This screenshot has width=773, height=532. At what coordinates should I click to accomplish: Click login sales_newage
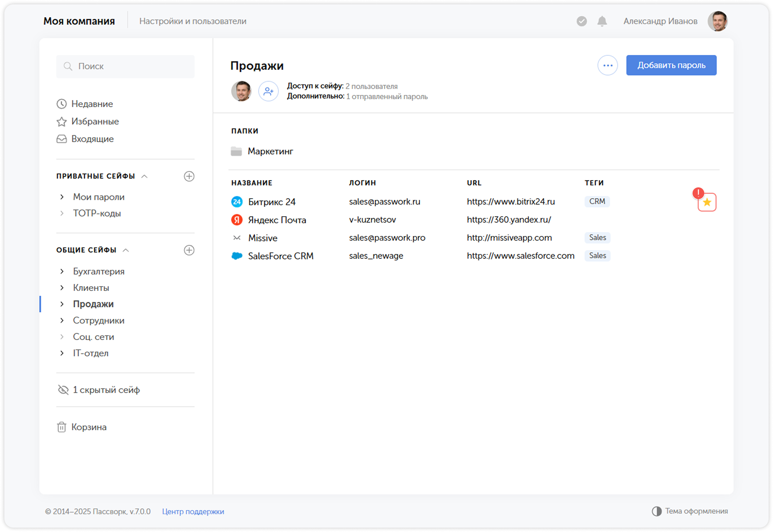(376, 256)
